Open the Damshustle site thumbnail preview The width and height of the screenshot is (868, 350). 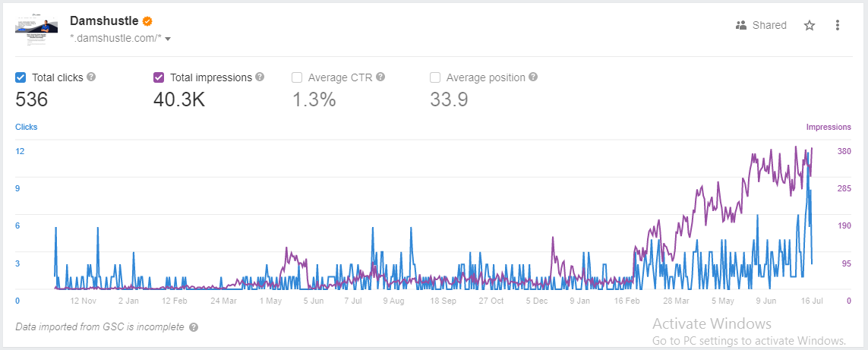pos(36,32)
